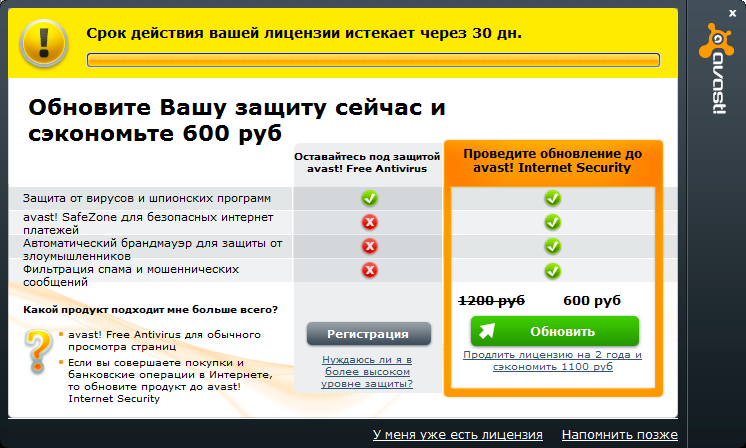Click header Проведите обновление до avast! Internet Security
The height and width of the screenshot is (448, 746).
[x=552, y=161]
